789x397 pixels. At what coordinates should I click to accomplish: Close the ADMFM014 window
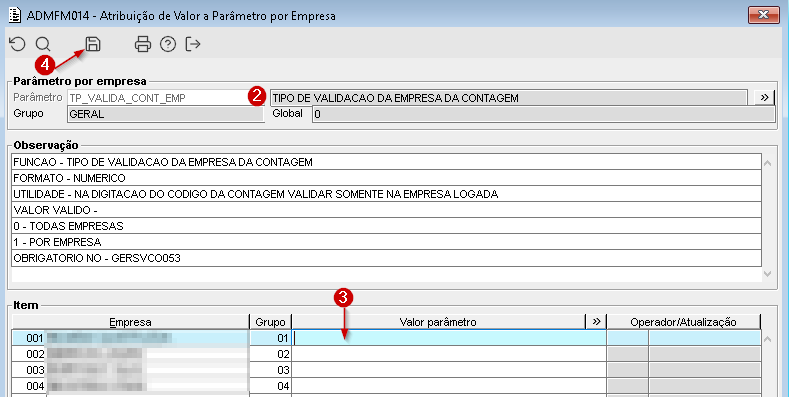click(x=763, y=15)
